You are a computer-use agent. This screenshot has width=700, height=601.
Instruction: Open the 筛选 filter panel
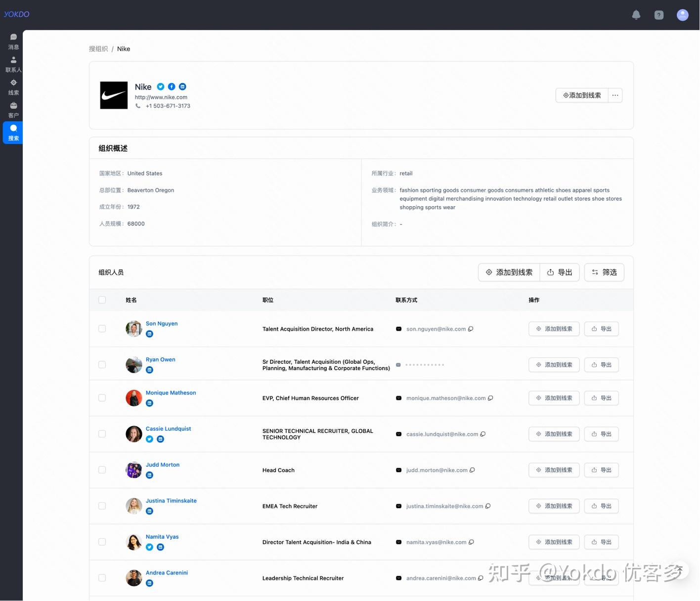604,272
